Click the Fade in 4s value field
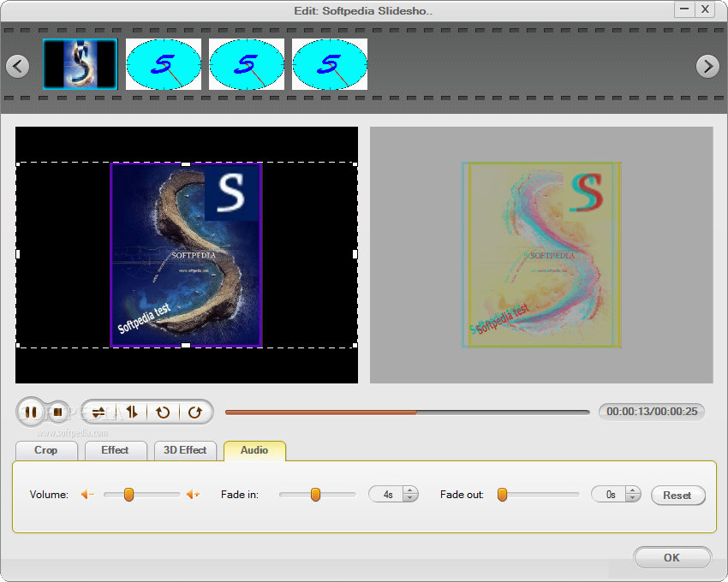 (x=387, y=495)
